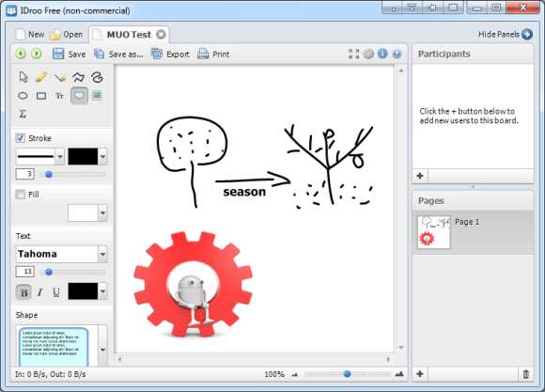Select the rectangle shape tool
The height and width of the screenshot is (392, 545).
tap(41, 96)
